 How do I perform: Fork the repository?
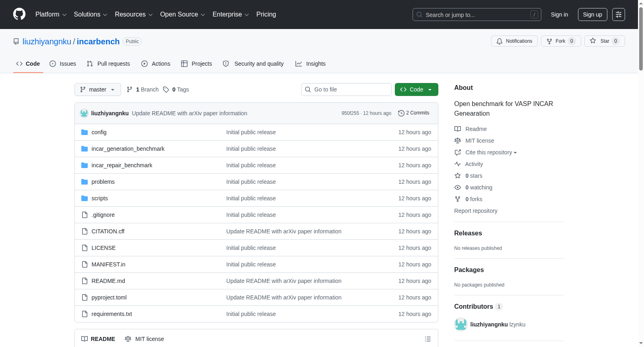click(561, 41)
